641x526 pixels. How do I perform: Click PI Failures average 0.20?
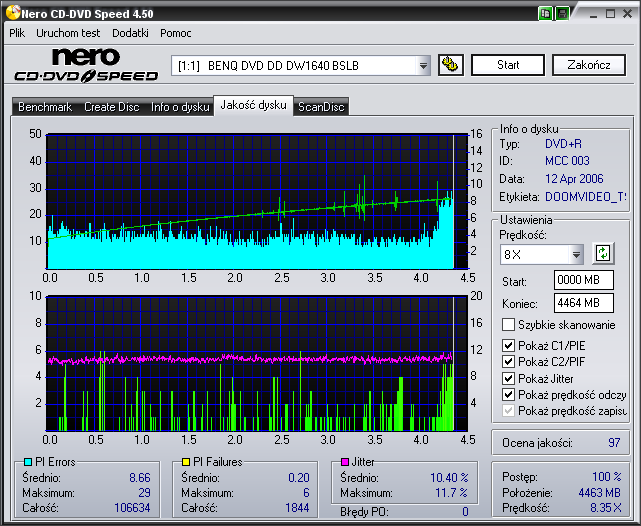[x=299, y=478]
